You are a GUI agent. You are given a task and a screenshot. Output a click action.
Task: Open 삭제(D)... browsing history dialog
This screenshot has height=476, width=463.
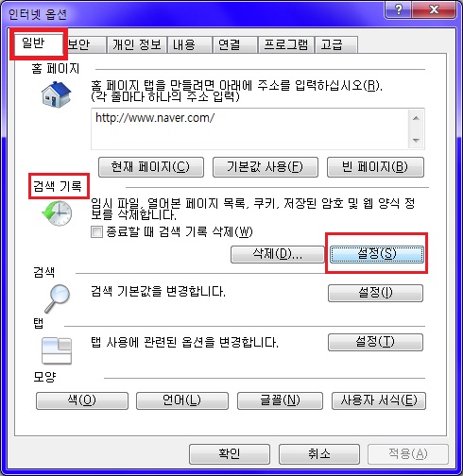click(278, 254)
